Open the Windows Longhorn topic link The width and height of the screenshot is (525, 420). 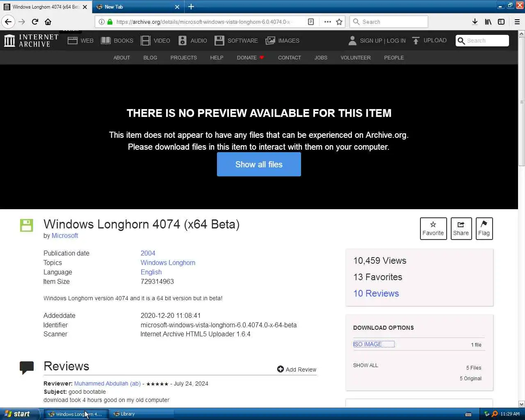tap(168, 263)
